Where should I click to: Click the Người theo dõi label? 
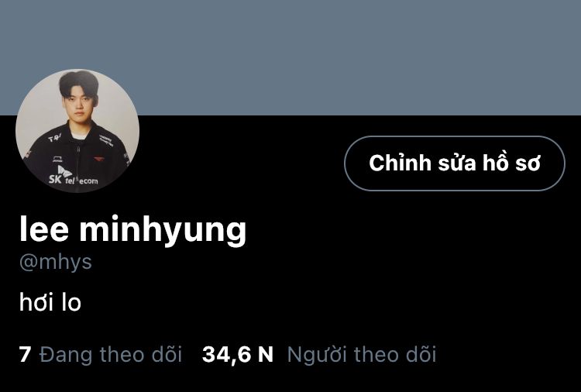362,354
